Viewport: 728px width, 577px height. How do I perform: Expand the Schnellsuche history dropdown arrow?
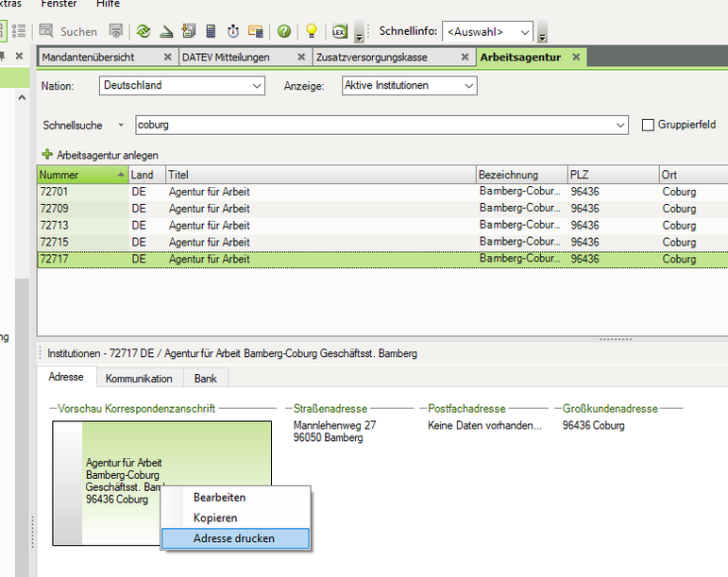(x=619, y=126)
